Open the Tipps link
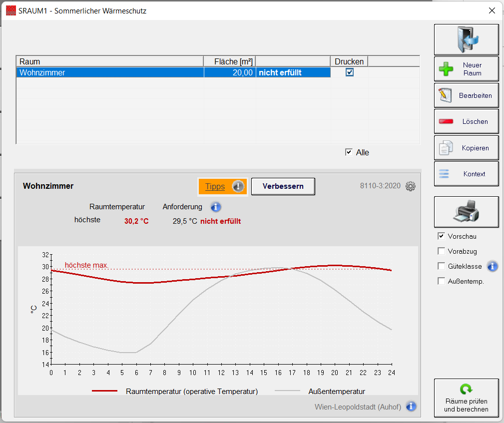Screen dimensions: 504x423 point(215,186)
